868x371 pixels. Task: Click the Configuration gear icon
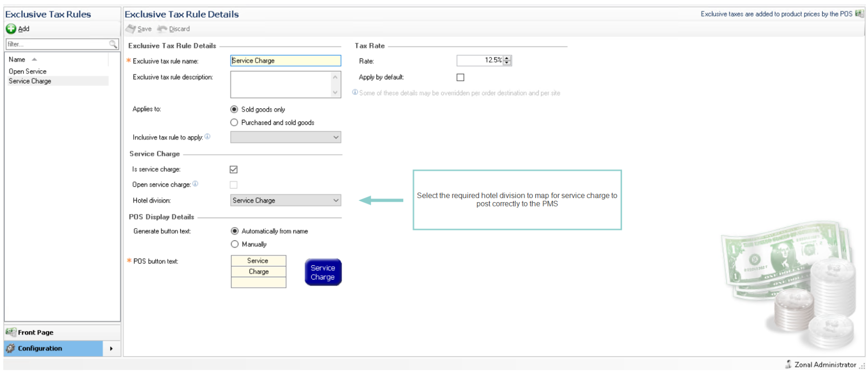(x=10, y=348)
